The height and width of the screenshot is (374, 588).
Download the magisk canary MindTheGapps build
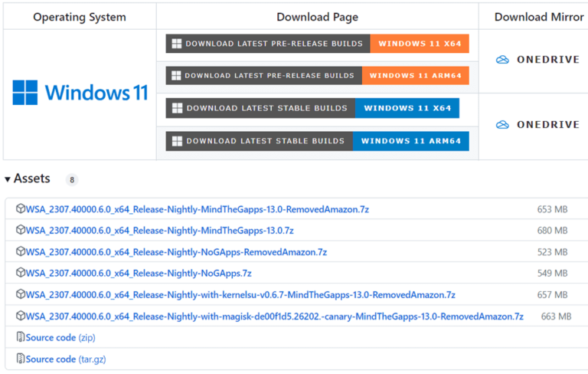pos(274,316)
